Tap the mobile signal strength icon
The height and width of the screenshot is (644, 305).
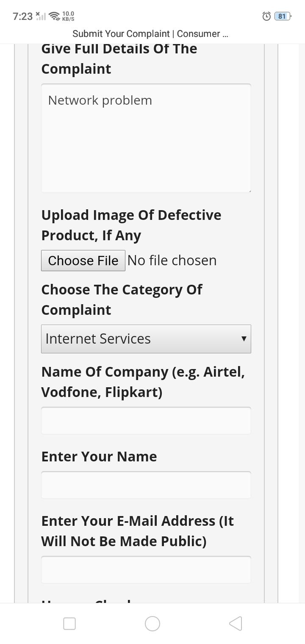coord(40,17)
